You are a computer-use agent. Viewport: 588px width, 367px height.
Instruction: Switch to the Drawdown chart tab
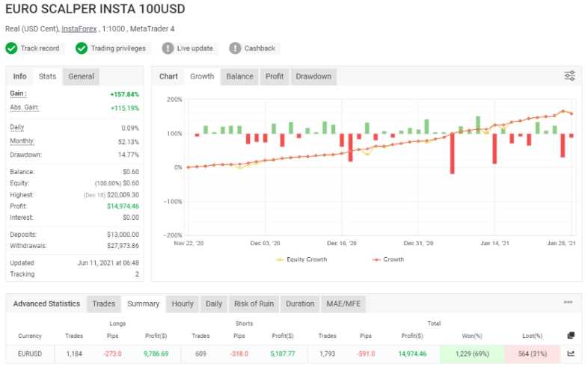313,76
